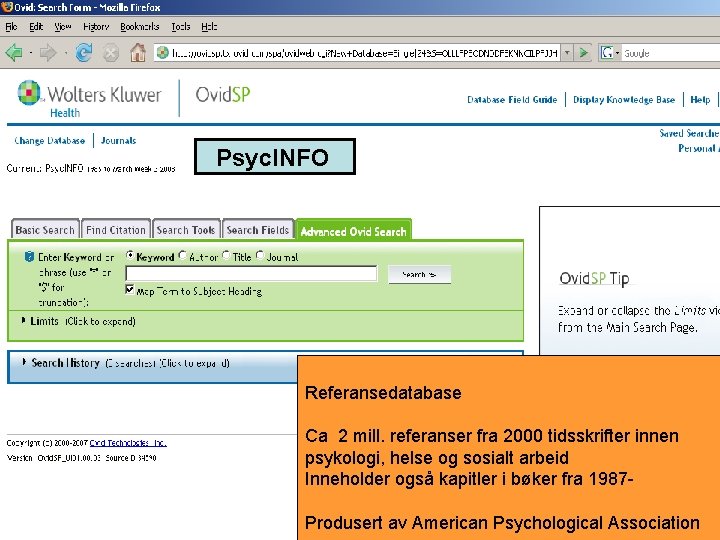
Task: Select the Journal radio button
Action: click(260, 255)
